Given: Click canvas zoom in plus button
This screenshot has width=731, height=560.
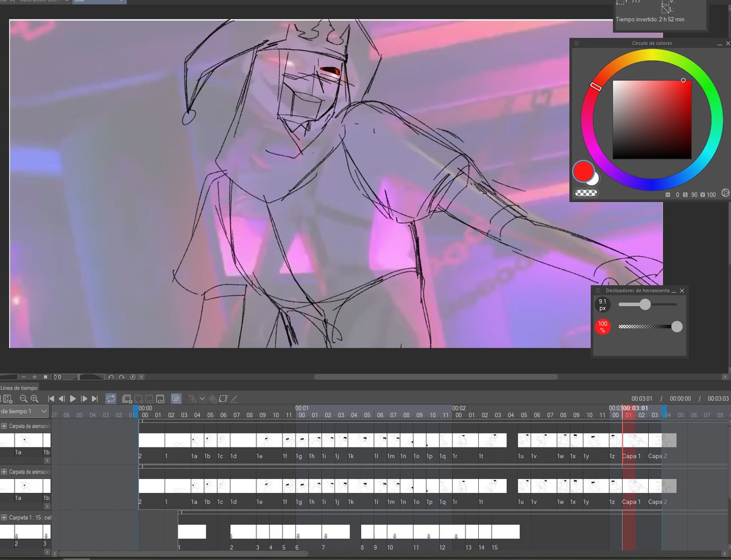Looking at the screenshot, I should (35, 377).
